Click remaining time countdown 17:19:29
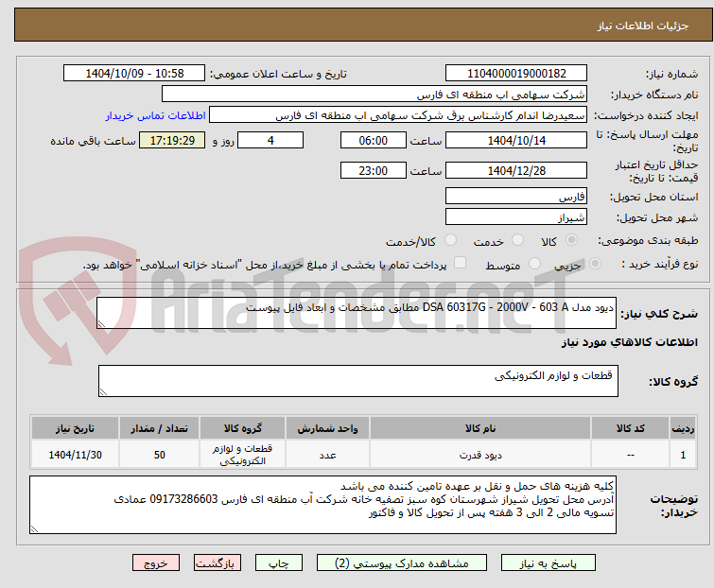Viewport: 714px width, 588px height. [172, 140]
